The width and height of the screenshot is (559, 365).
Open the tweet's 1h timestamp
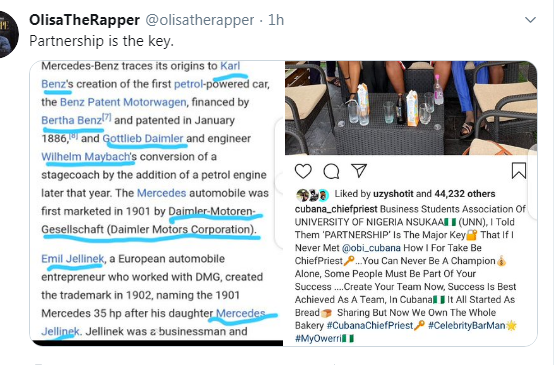click(276, 20)
